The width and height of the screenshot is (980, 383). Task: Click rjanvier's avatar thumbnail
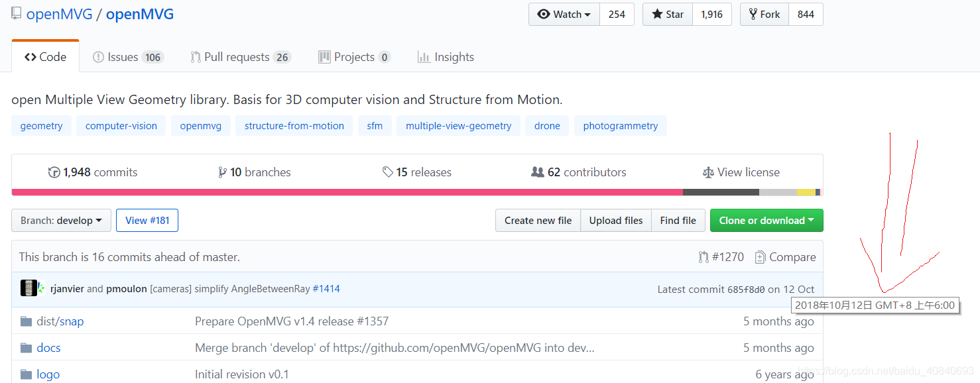click(x=29, y=288)
